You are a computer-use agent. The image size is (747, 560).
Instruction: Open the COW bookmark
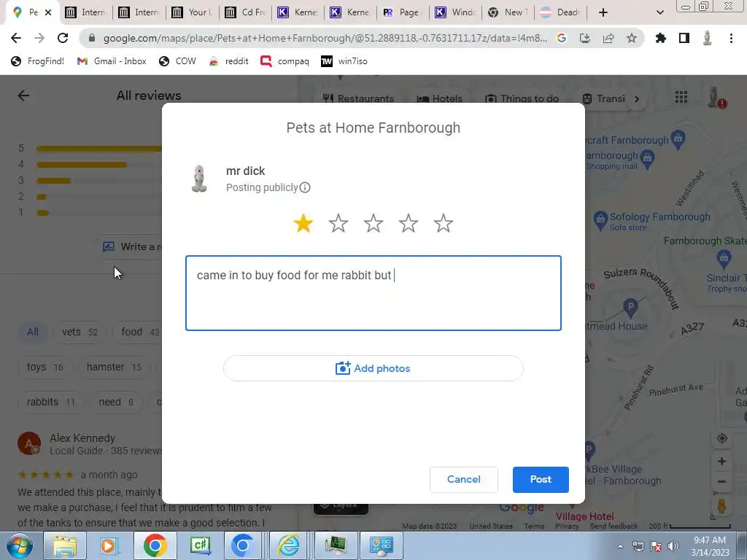[x=178, y=61]
